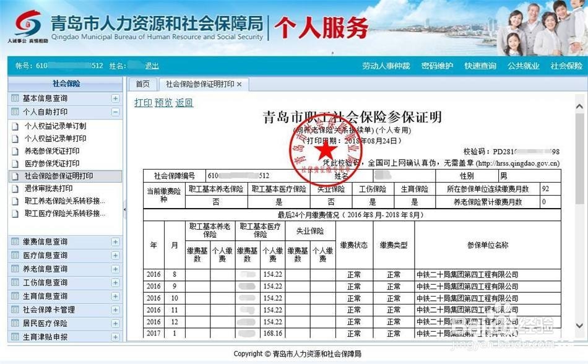
Task: Click list icon beside 社会保障卡管理
Action: pos(15,310)
